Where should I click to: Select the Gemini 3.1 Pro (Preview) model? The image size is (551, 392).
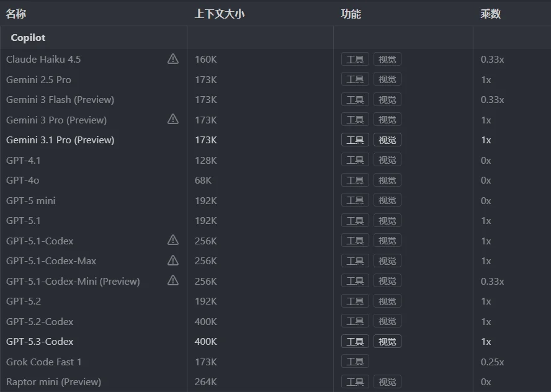tap(60, 140)
